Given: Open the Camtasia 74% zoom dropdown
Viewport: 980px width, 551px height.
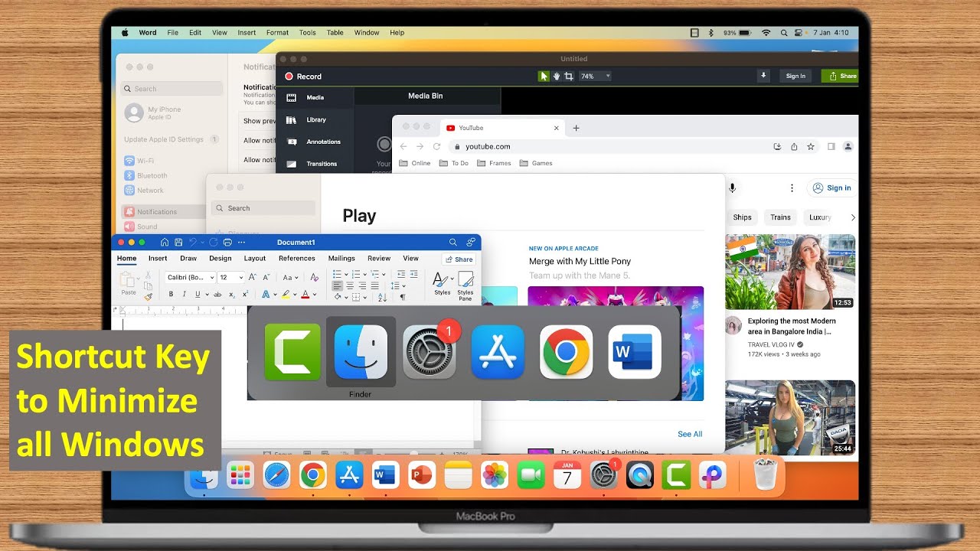Looking at the screenshot, I should click(x=595, y=77).
